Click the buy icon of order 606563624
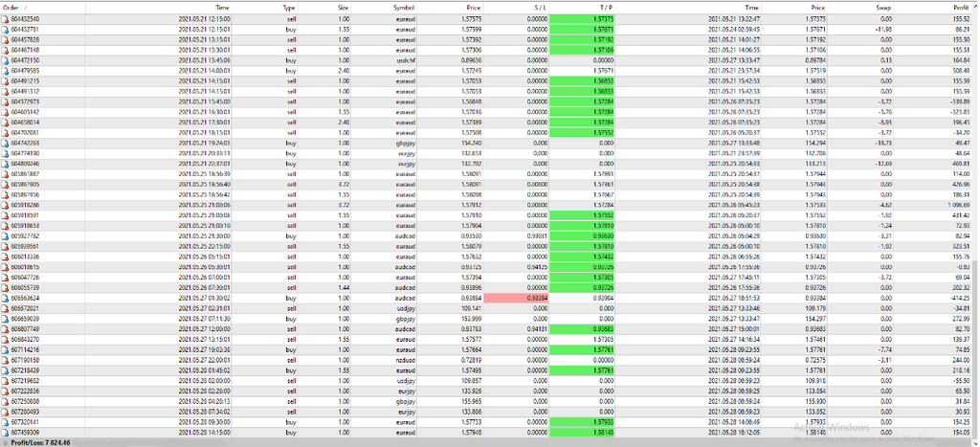This screenshot has width=980, height=447. pyautogui.click(x=5, y=298)
